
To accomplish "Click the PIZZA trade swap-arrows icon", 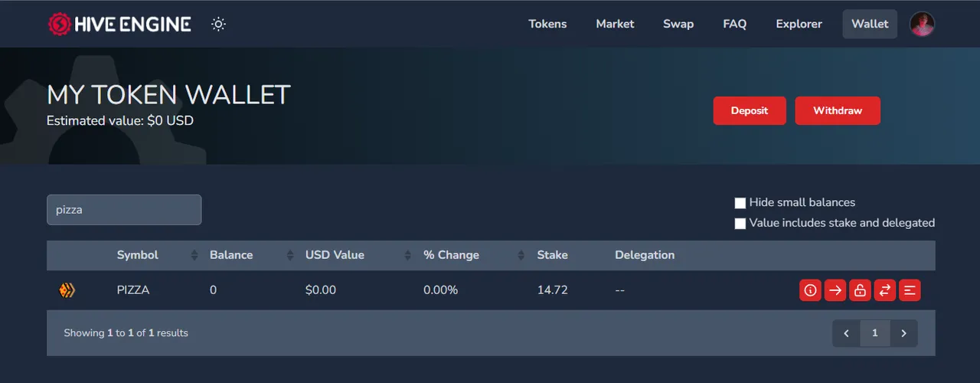I will 885,290.
